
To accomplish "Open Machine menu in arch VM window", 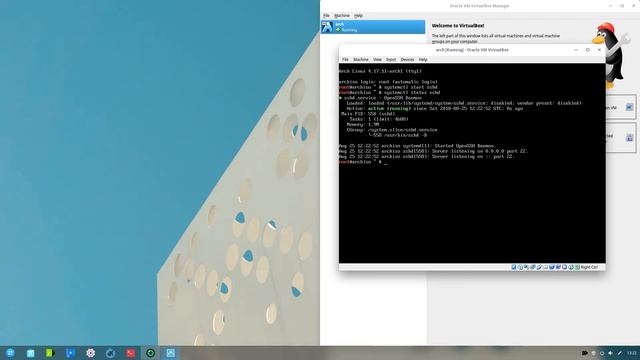I will coord(361,60).
